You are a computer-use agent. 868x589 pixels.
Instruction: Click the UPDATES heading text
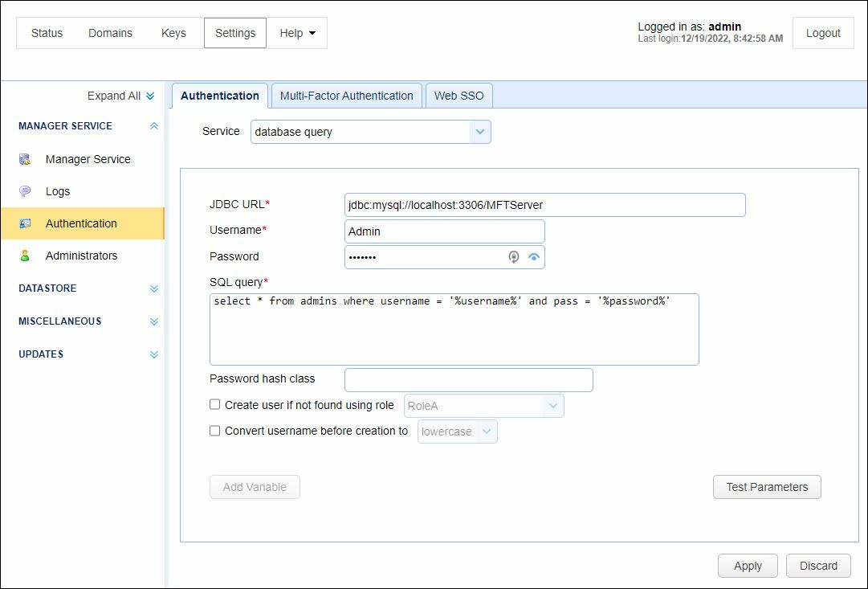[x=41, y=354]
